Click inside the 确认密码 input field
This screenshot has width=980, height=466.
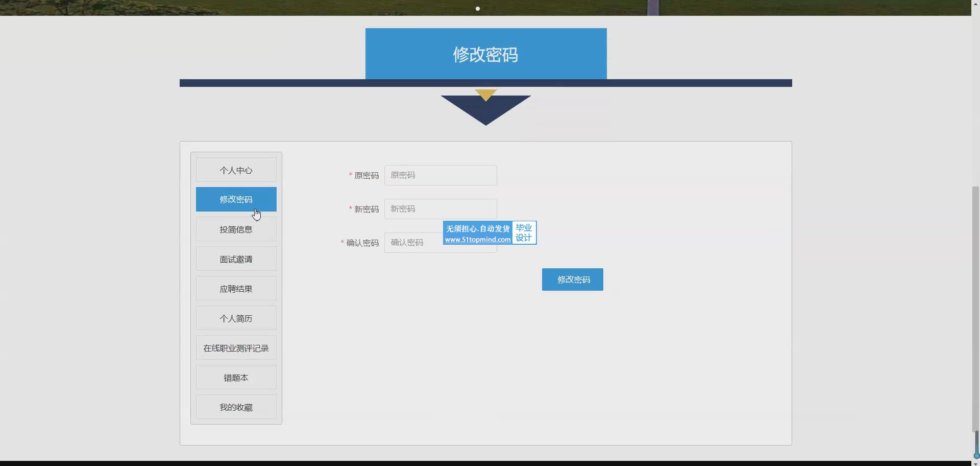pyautogui.click(x=412, y=243)
